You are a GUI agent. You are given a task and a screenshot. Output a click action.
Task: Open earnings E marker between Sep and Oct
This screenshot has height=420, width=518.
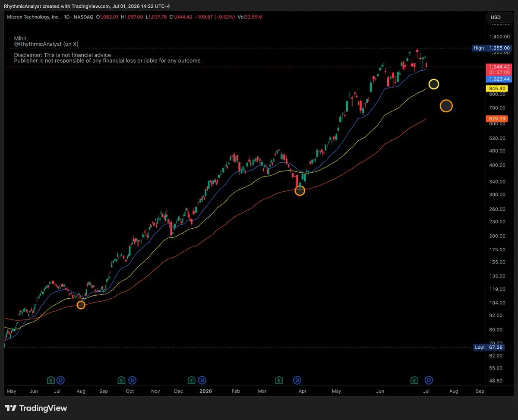pos(122,380)
